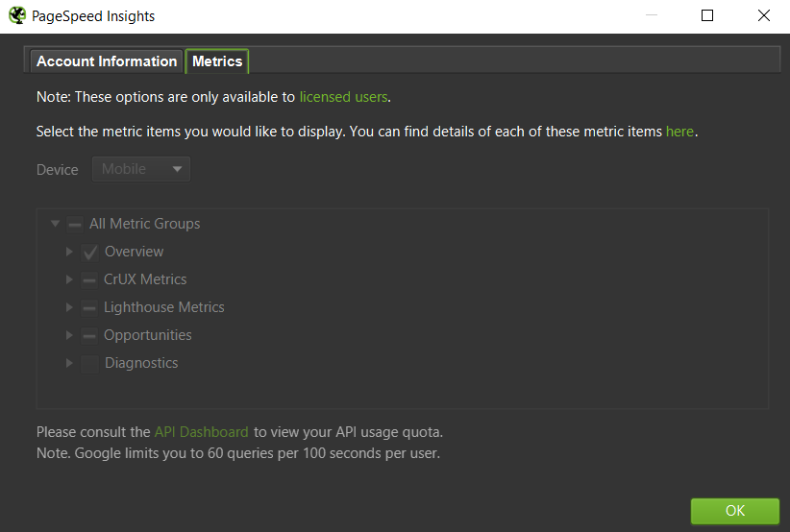The image size is (790, 532).
Task: Collapse the All Metric Groups tree
Action: point(56,224)
